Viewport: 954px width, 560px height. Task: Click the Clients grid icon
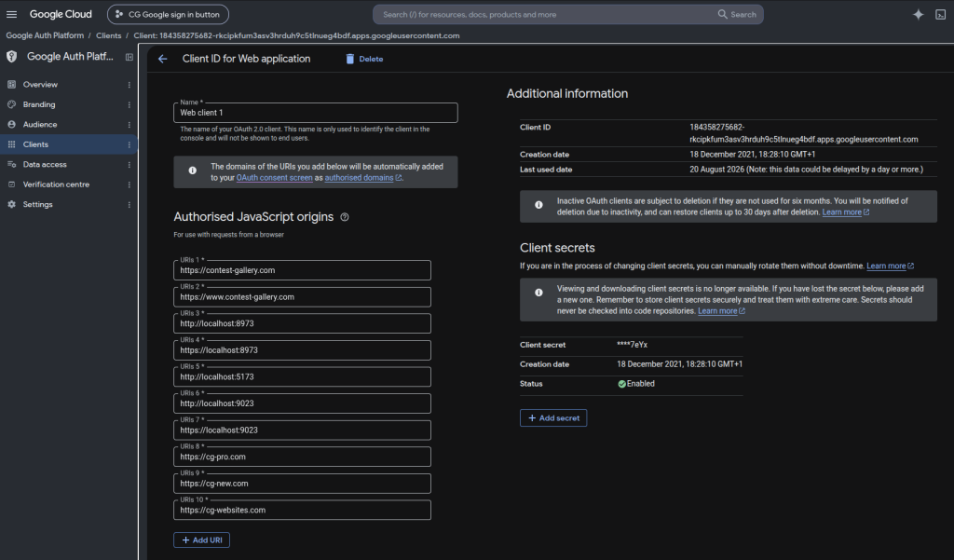pyautogui.click(x=11, y=144)
